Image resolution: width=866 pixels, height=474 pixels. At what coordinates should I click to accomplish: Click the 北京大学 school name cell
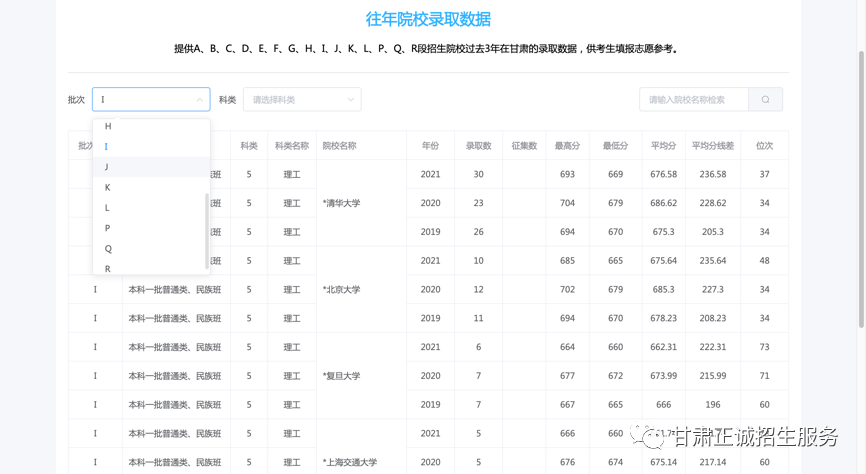pyautogui.click(x=341, y=290)
